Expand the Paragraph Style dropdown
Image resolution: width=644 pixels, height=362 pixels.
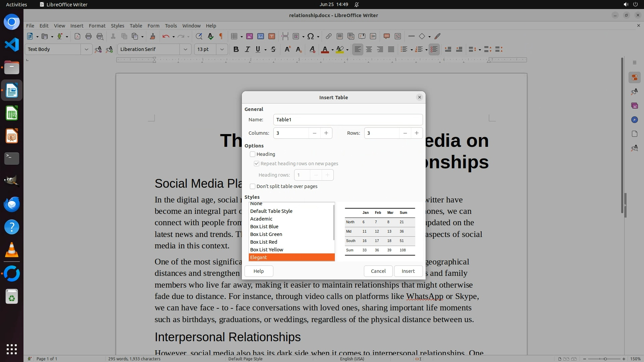[86, 49]
